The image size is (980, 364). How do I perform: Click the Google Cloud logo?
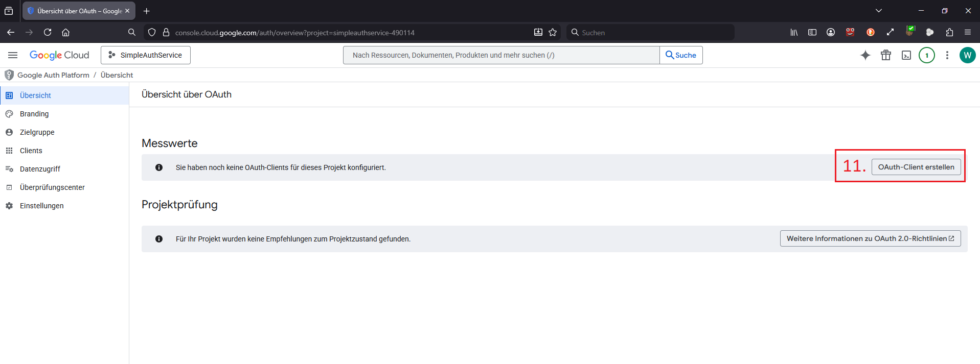(59, 55)
